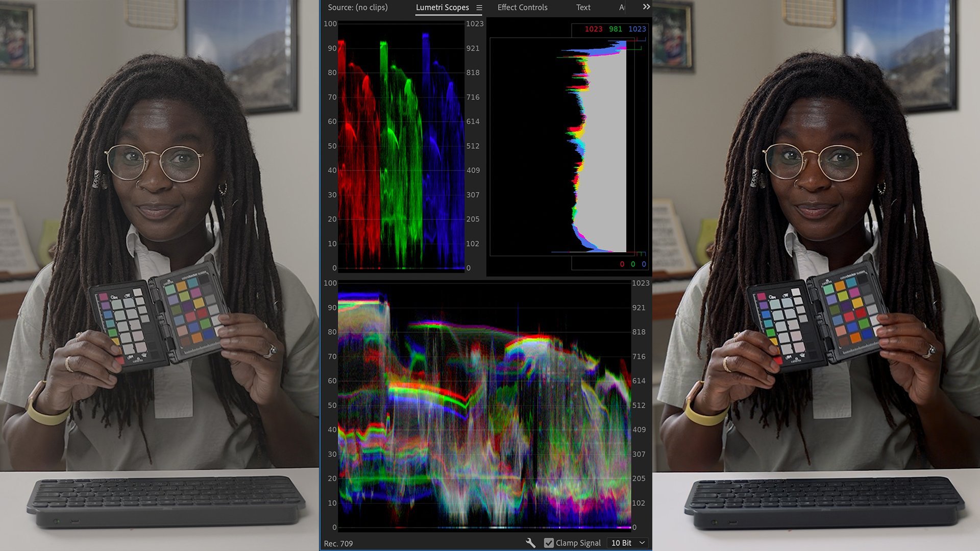
Task: Click histogram minimum values 0 0 0
Action: [632, 264]
